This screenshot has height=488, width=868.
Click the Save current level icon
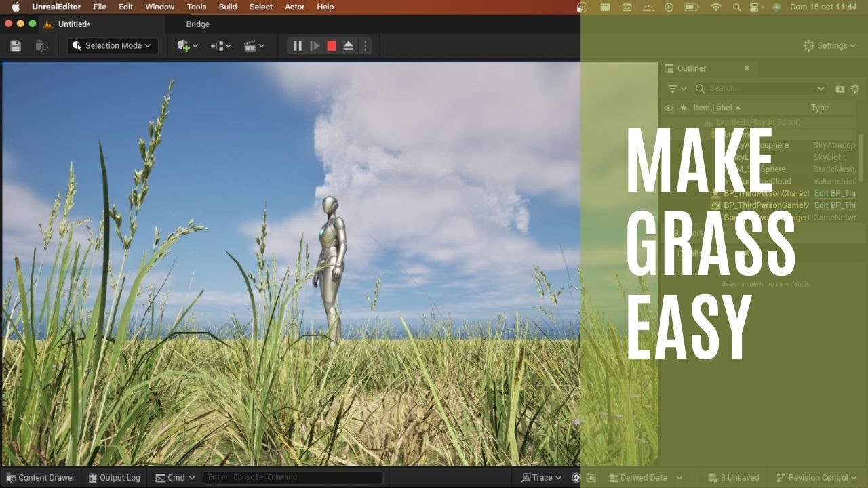click(x=16, y=45)
